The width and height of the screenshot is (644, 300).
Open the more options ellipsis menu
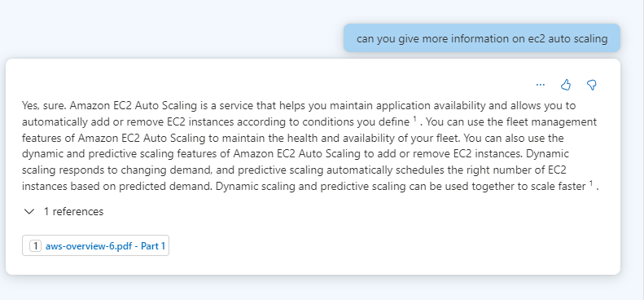click(x=540, y=85)
